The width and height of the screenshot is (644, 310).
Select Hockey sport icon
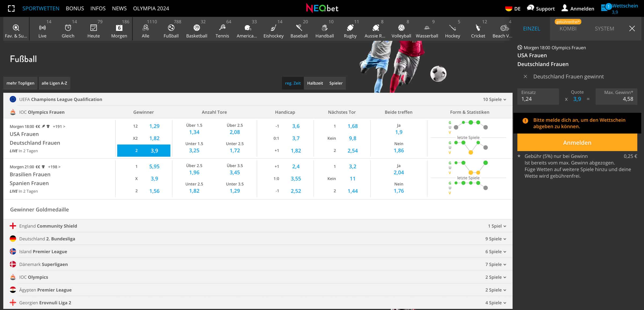452,28
